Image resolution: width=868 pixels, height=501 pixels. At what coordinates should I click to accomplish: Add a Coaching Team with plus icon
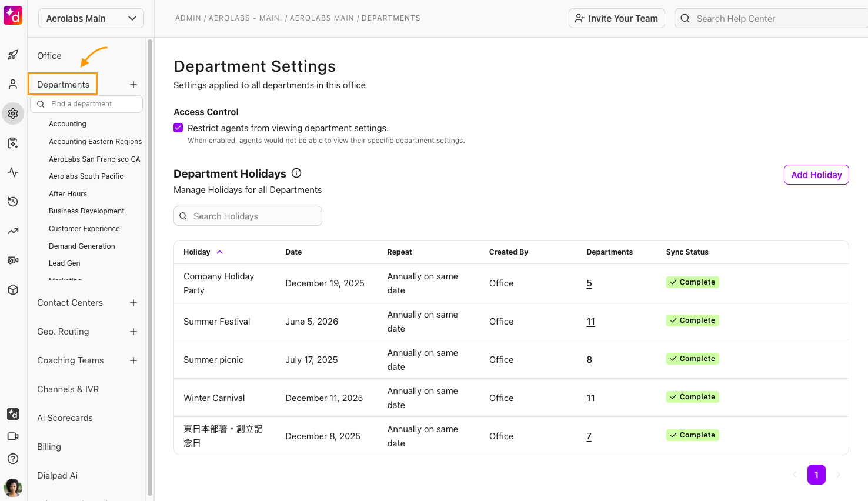(x=133, y=360)
